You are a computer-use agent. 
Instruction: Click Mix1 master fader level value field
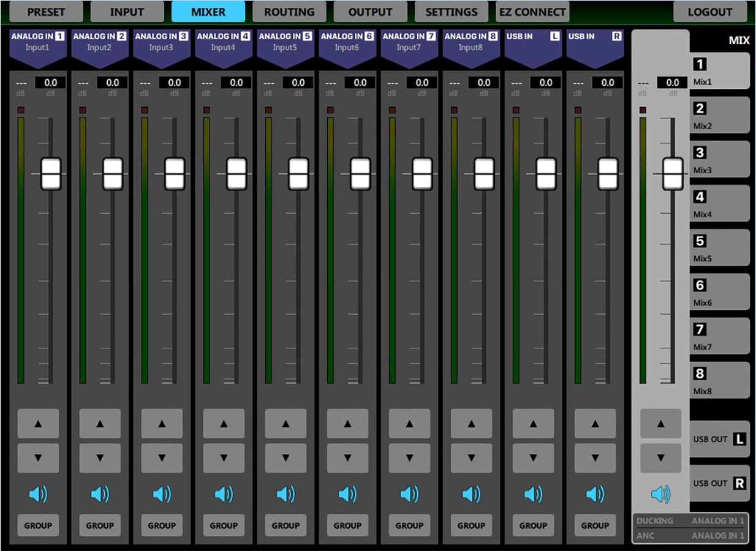pos(672,83)
